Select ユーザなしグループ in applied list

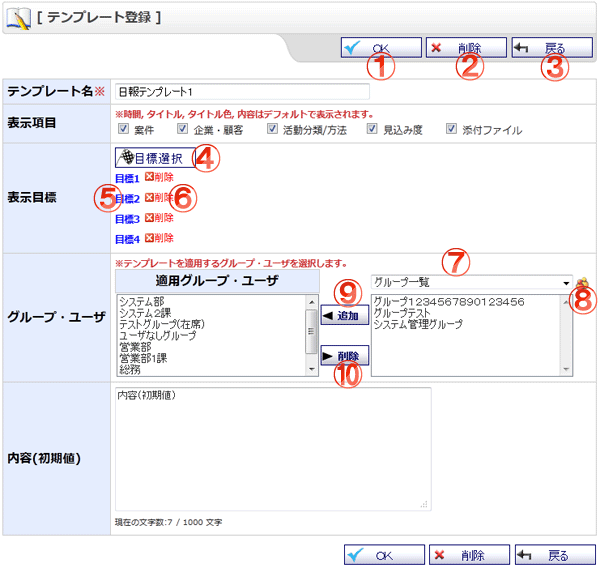[158, 336]
